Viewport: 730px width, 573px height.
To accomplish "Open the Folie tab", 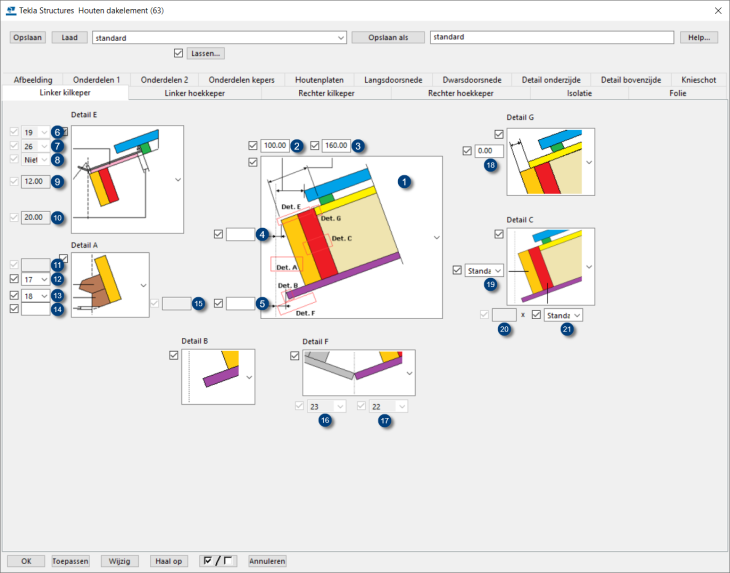I will click(x=678, y=93).
